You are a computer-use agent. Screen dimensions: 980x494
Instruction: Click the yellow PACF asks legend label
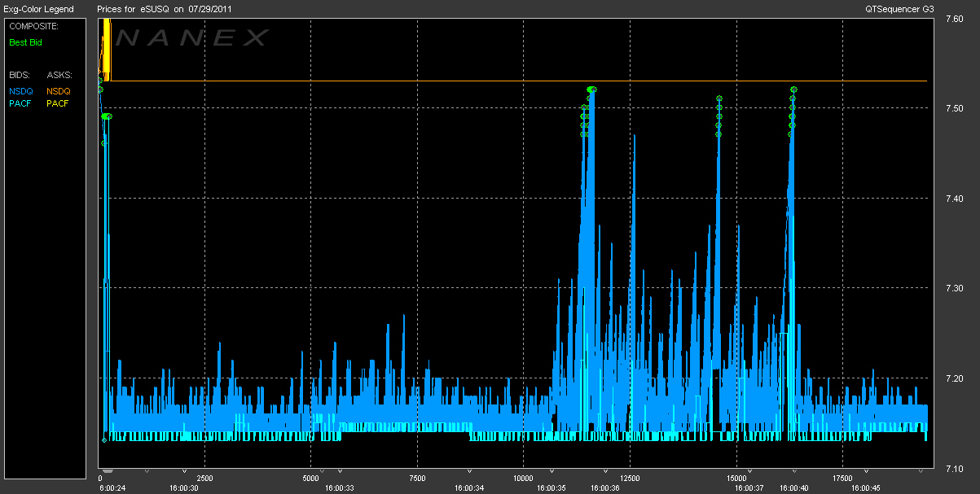(58, 103)
